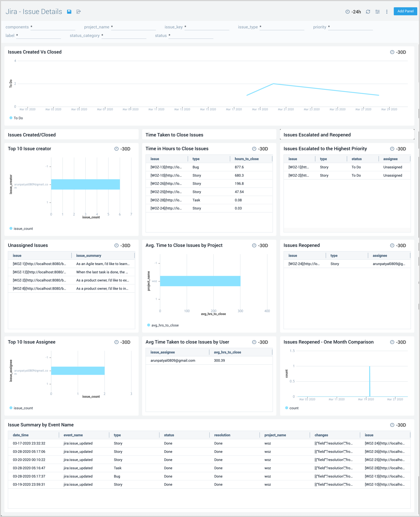Viewport: 420px width, 517px height.
Task: Click the clock icon beside -24h
Action: (x=347, y=11)
